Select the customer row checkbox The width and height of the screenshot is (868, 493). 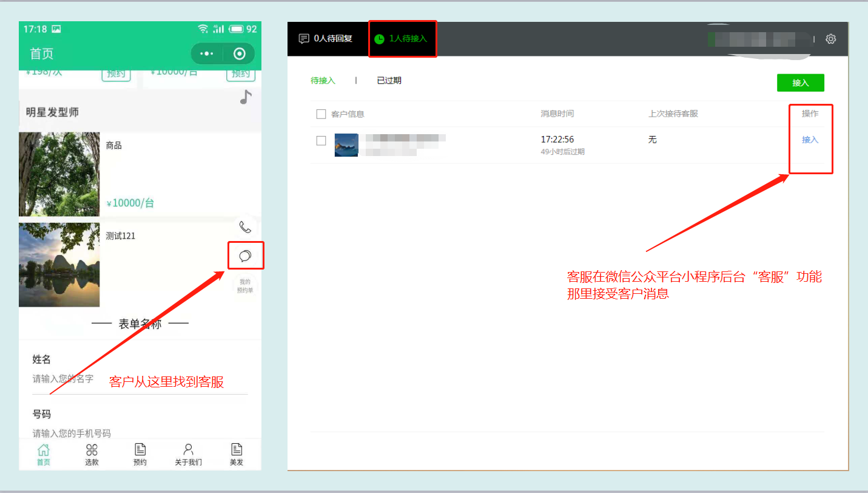pyautogui.click(x=321, y=141)
